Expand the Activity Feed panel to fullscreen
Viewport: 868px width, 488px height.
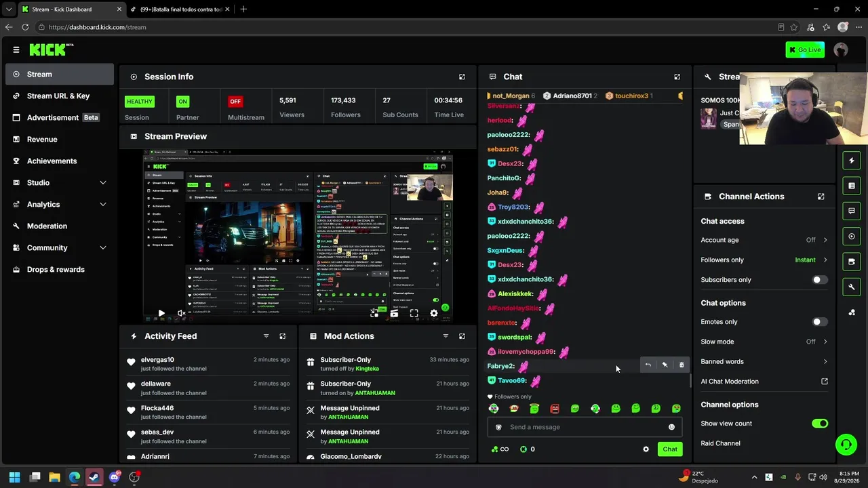click(x=283, y=336)
